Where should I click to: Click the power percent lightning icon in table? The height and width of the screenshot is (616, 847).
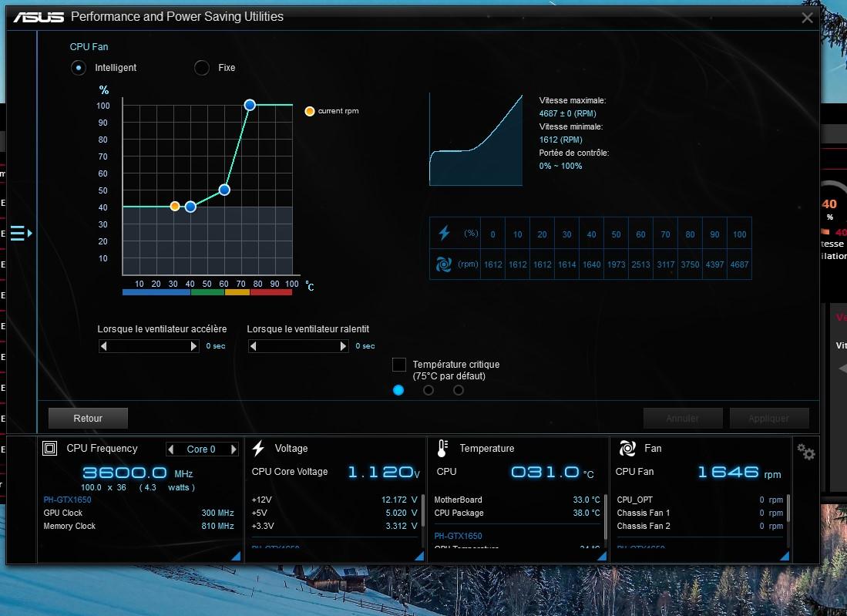point(444,233)
